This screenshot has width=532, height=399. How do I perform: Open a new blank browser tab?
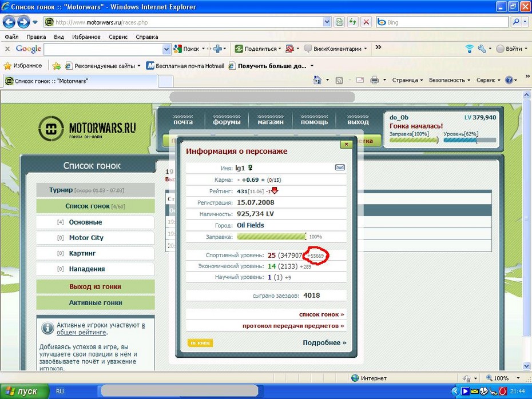[165, 81]
